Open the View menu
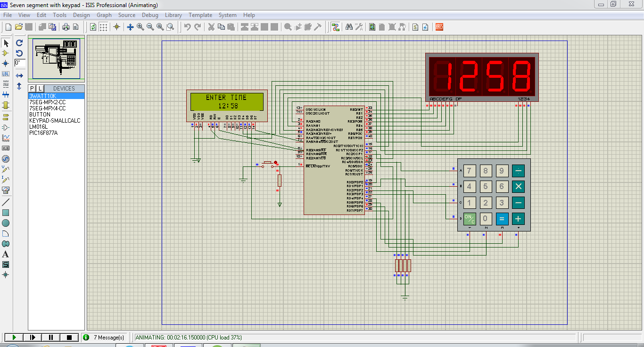Screen dimensions: 644x347 coord(24,15)
